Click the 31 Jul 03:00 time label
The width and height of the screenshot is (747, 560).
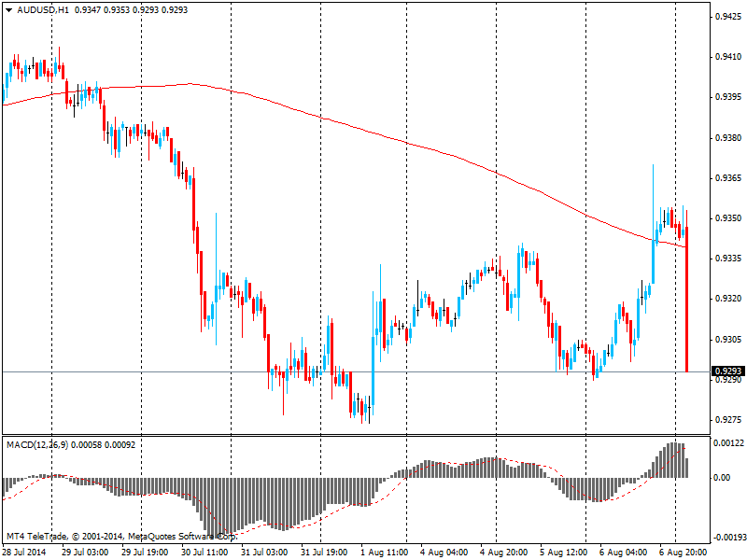point(264,552)
